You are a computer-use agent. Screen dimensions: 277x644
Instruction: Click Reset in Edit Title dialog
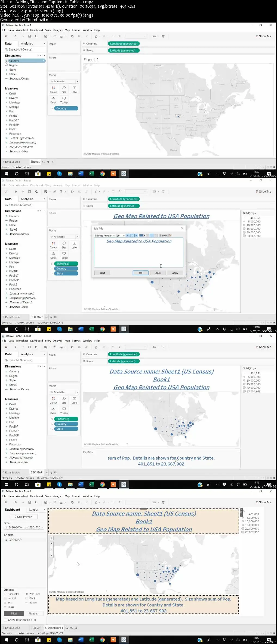pos(102,273)
